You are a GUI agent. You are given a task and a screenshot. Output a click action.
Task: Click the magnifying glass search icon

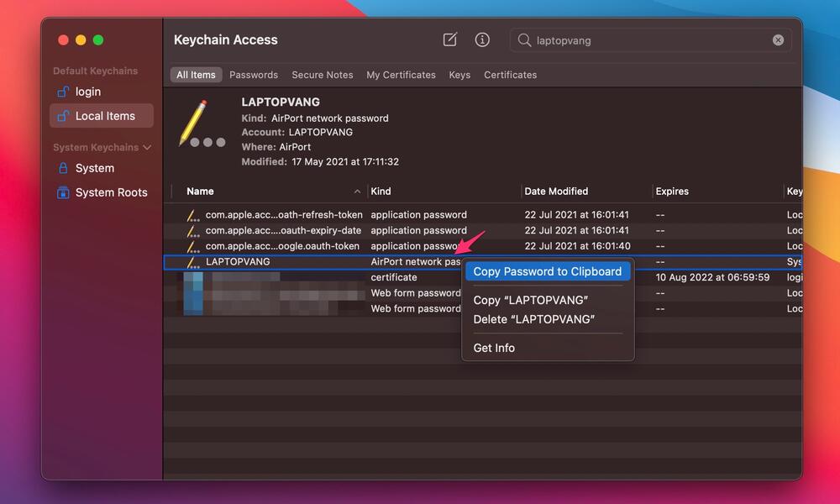[x=524, y=40]
